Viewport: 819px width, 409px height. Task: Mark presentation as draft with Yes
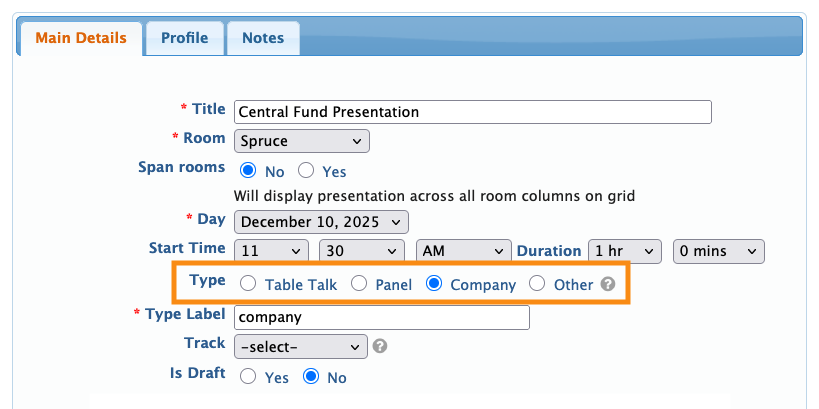point(248,377)
